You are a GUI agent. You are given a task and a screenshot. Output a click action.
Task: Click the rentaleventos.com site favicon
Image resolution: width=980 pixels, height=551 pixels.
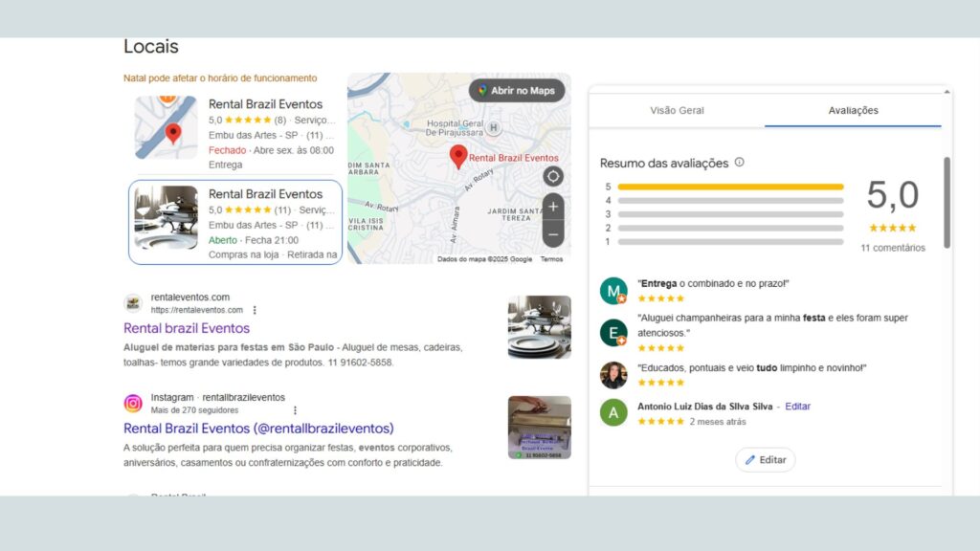click(133, 303)
